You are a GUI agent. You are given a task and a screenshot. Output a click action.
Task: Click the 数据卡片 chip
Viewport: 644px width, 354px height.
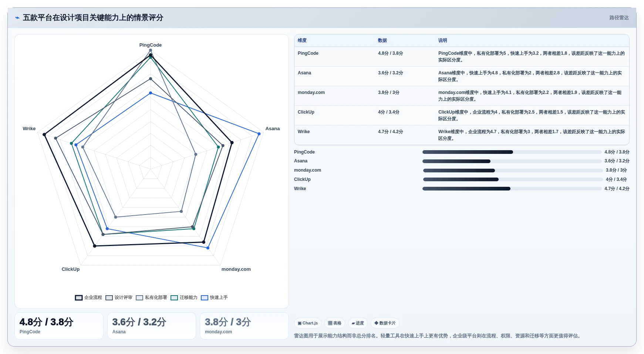click(385, 323)
